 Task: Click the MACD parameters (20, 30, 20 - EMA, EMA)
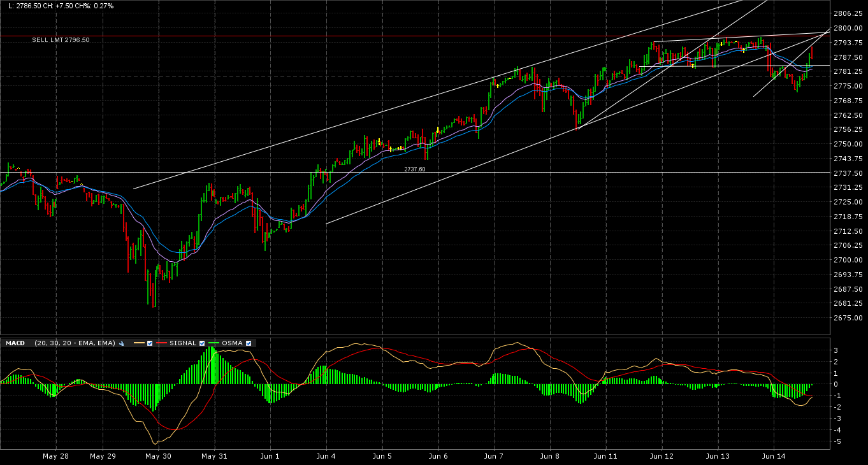pos(75,343)
